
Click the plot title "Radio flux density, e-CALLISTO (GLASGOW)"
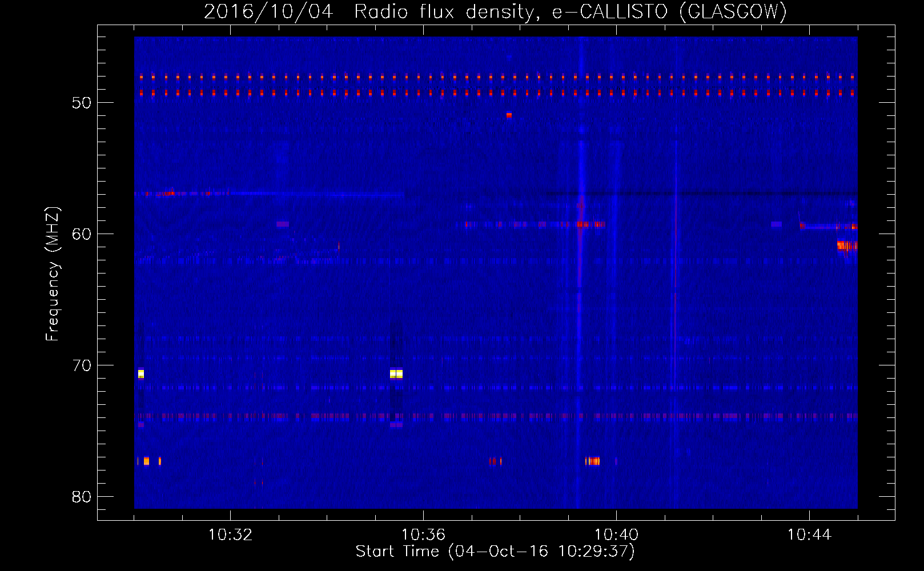pos(571,11)
